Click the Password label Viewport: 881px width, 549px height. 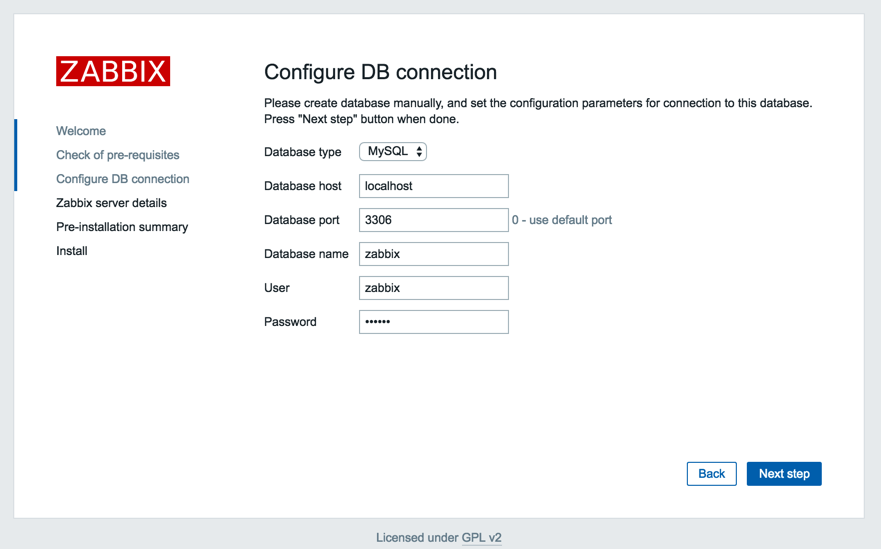click(x=290, y=322)
